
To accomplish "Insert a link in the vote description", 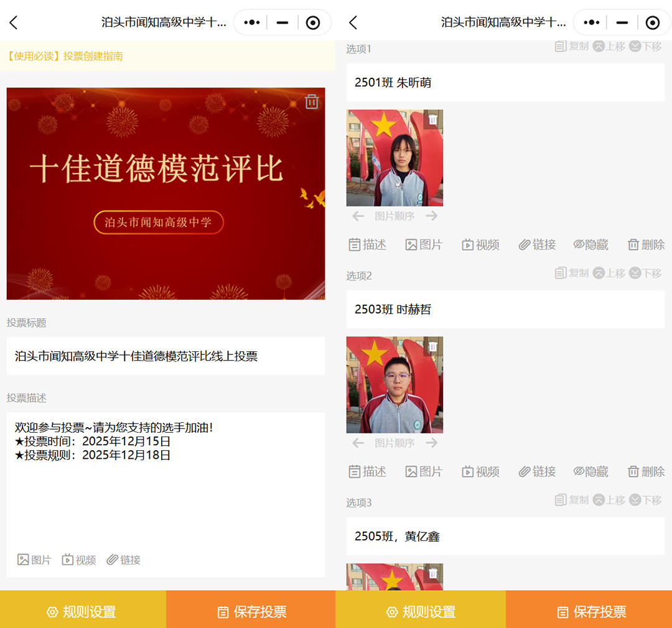I will [x=123, y=559].
